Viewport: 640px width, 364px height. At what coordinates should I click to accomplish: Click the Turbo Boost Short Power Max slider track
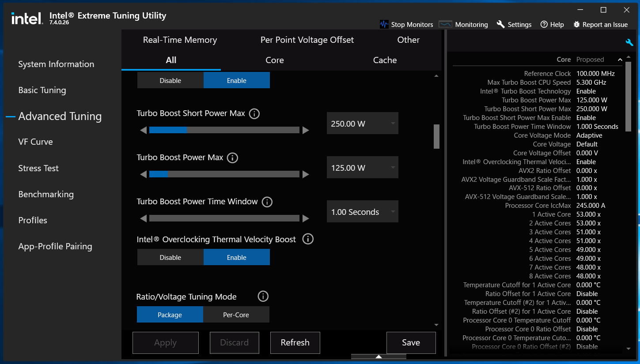point(224,130)
